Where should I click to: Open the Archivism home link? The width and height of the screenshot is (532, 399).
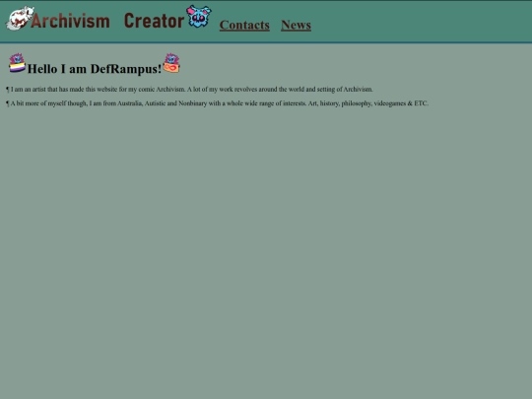coord(70,21)
